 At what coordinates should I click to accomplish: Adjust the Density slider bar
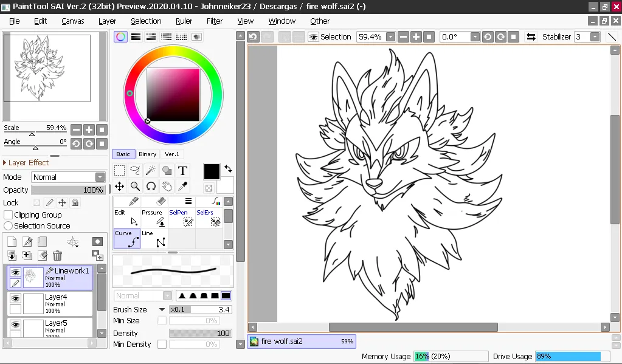[x=200, y=333]
